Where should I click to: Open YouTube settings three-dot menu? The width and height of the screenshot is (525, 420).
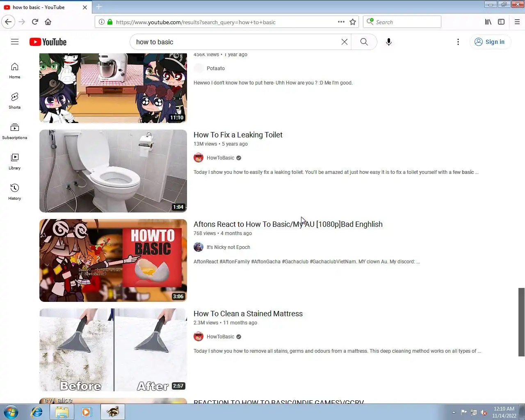(458, 42)
